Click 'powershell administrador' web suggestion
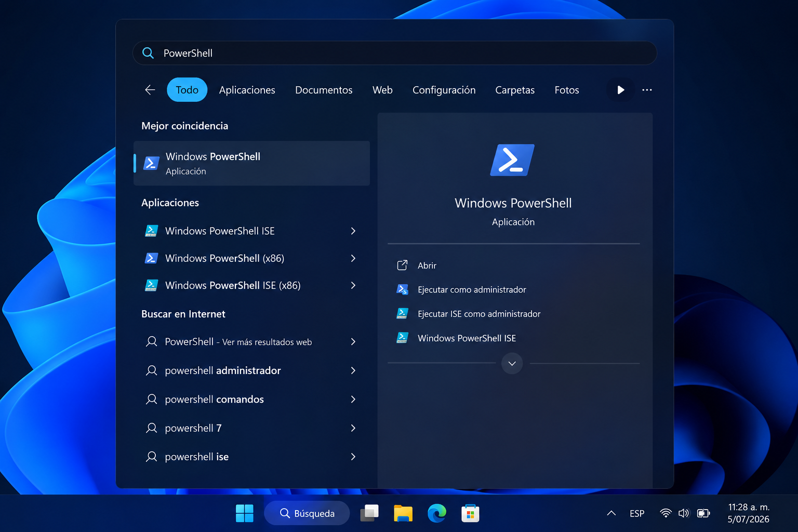798x532 pixels. point(223,370)
